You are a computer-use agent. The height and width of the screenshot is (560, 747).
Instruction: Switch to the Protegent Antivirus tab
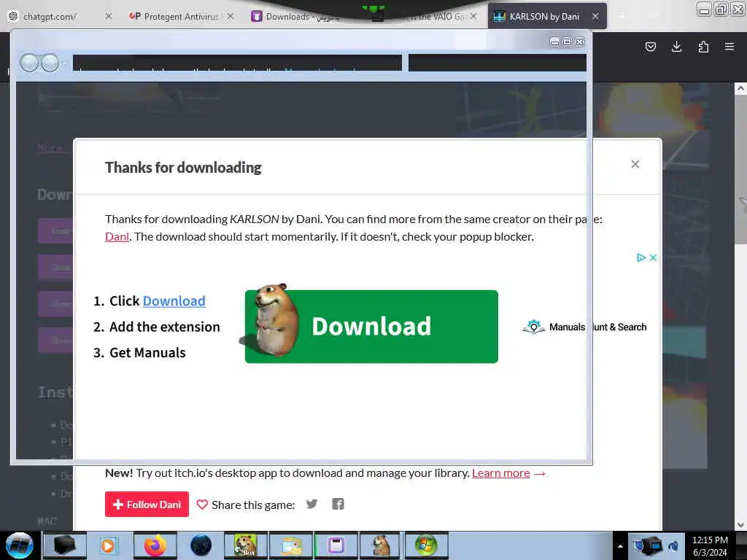pyautogui.click(x=180, y=16)
